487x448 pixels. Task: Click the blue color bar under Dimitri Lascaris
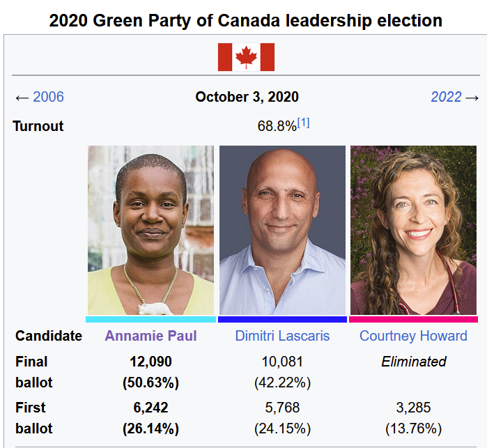(282, 319)
